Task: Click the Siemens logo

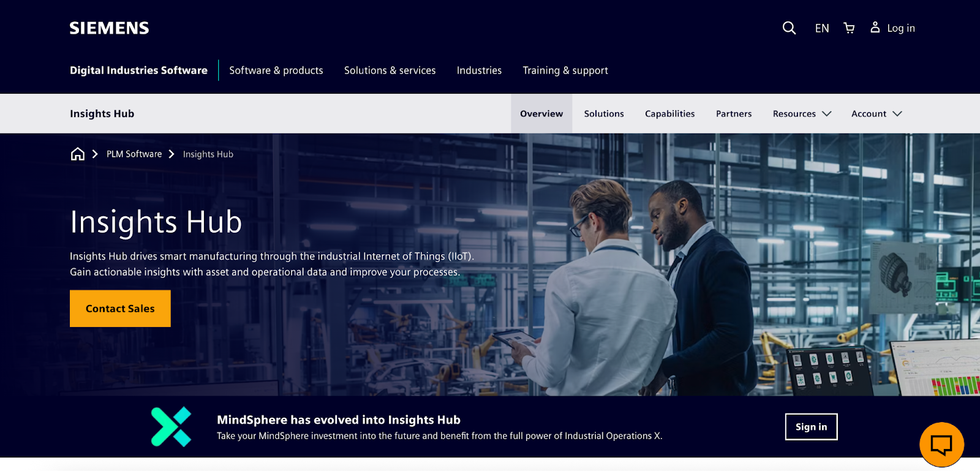Action: point(109,28)
